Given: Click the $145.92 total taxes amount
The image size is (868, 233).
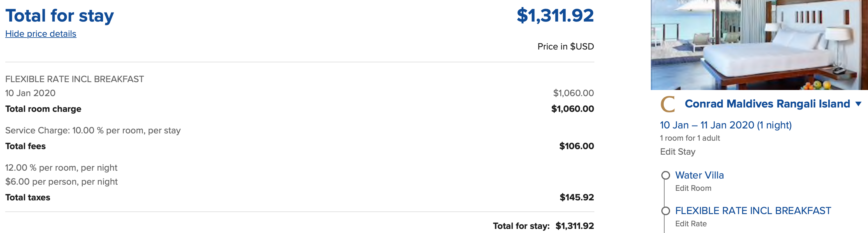Looking at the screenshot, I should coord(577,197).
